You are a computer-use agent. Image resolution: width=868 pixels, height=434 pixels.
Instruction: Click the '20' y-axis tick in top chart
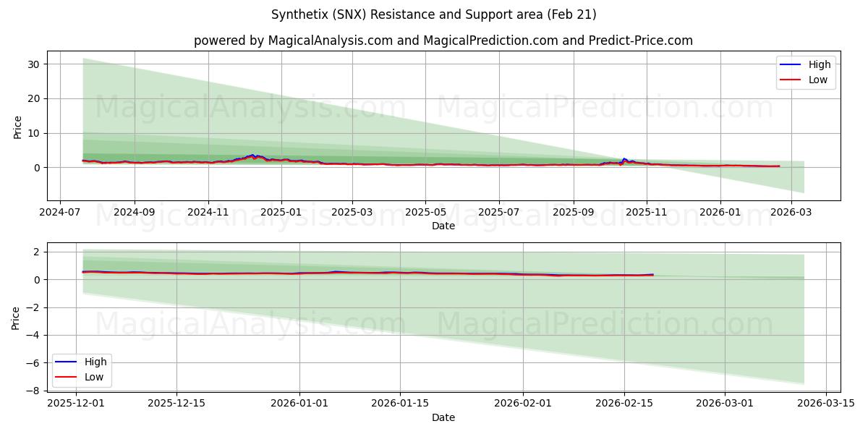(35, 98)
